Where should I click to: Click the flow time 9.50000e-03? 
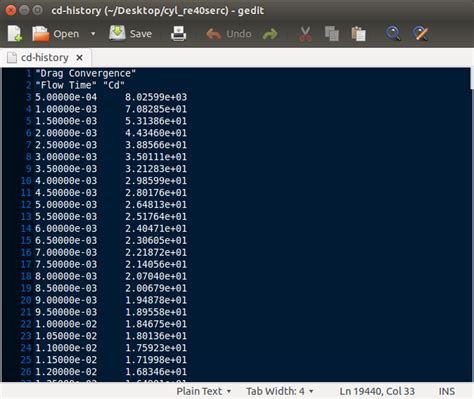[66, 312]
